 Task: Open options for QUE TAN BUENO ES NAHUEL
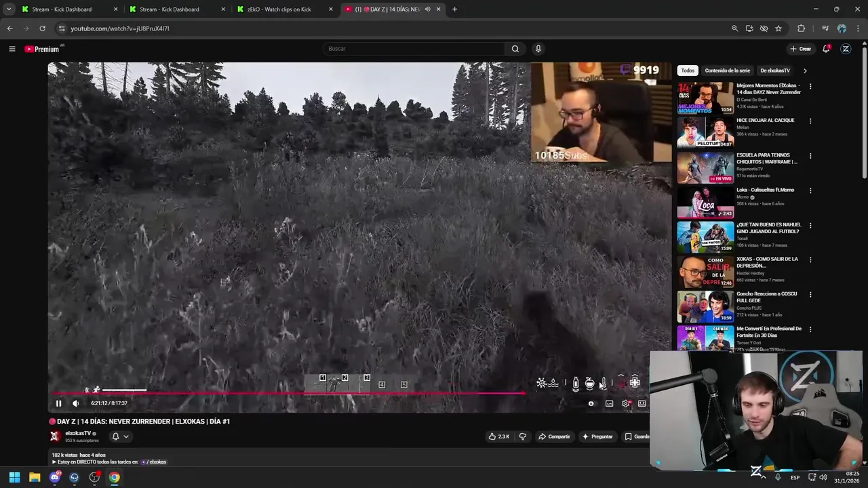[810, 226]
